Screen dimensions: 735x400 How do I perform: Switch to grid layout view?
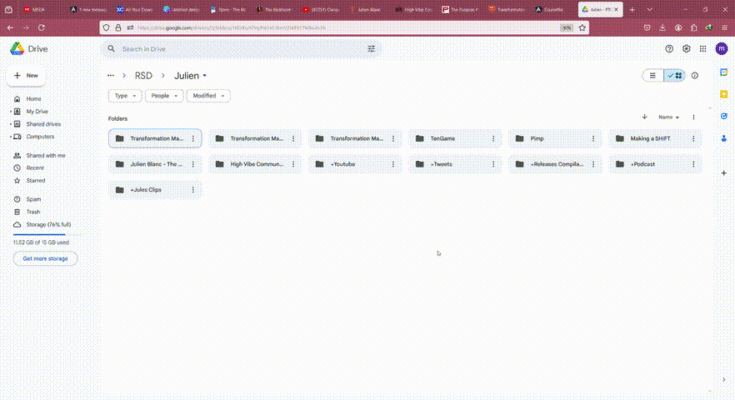[x=675, y=75]
